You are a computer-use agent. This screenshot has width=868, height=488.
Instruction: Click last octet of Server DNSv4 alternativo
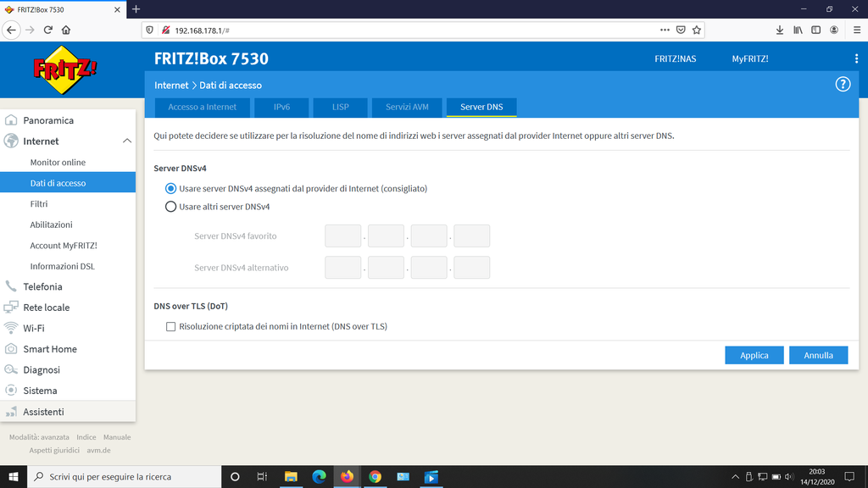471,267
